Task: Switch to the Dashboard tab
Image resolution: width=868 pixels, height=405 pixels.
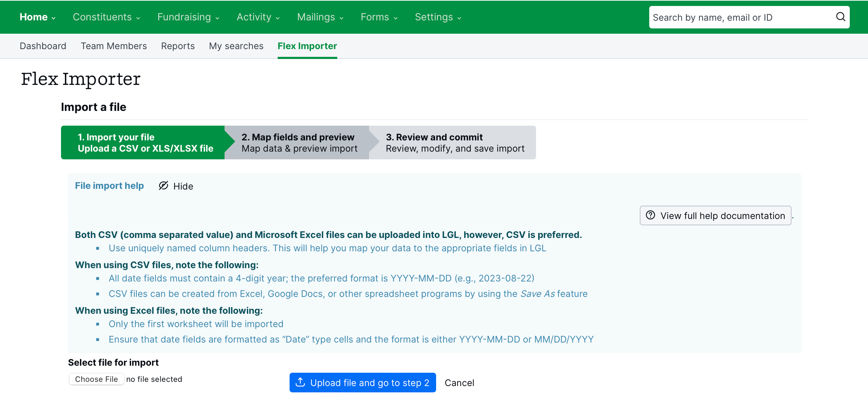Action: pos(43,46)
